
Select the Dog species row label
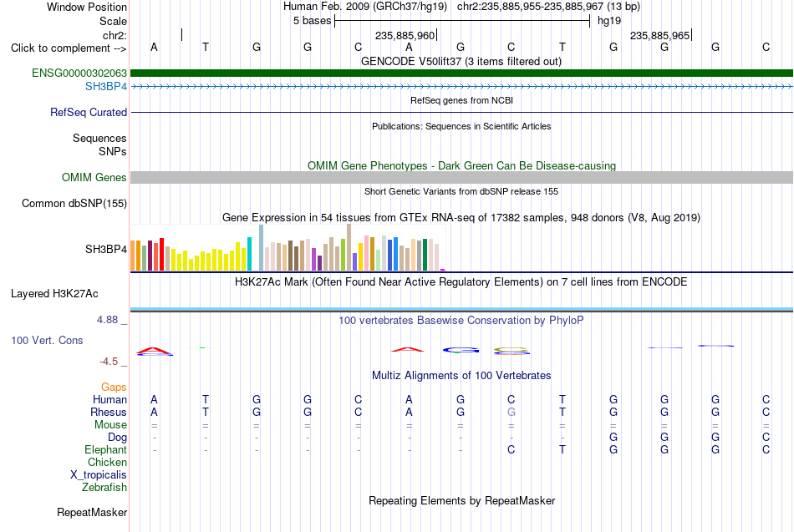(x=118, y=438)
